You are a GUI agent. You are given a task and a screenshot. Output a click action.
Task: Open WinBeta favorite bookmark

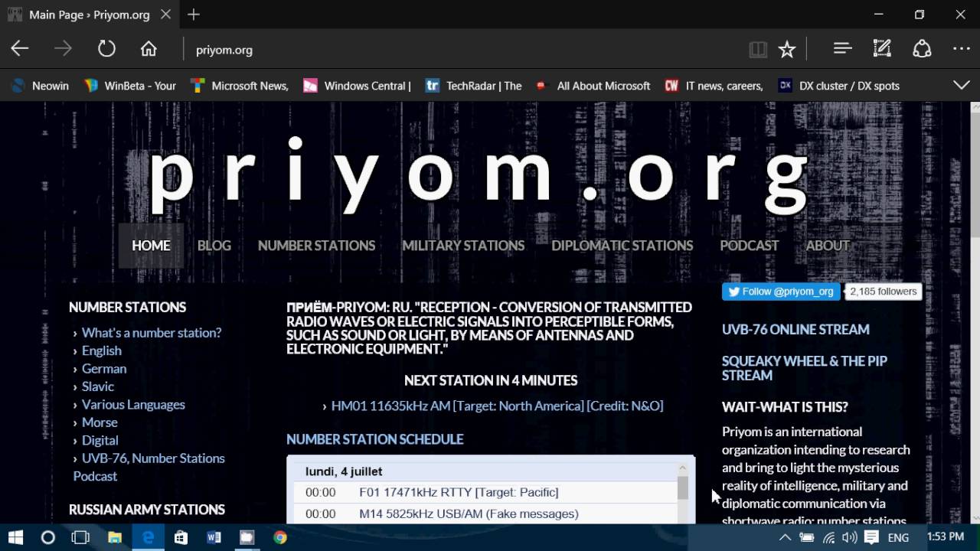click(x=130, y=86)
